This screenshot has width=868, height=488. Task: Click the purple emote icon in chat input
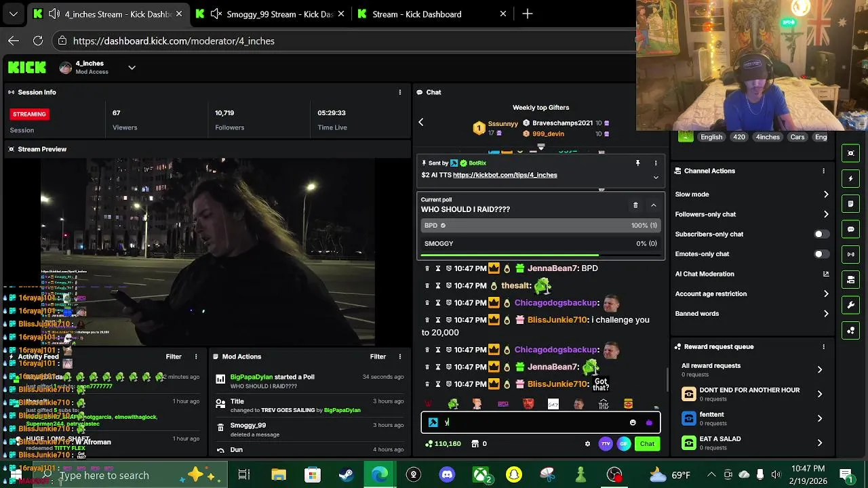[x=649, y=423]
